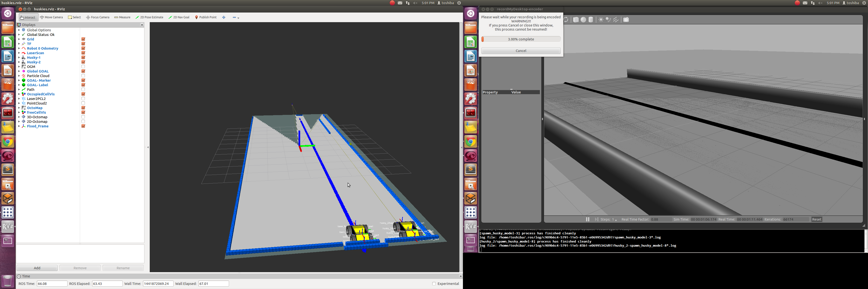Close the Displays panel with its X

click(x=142, y=25)
